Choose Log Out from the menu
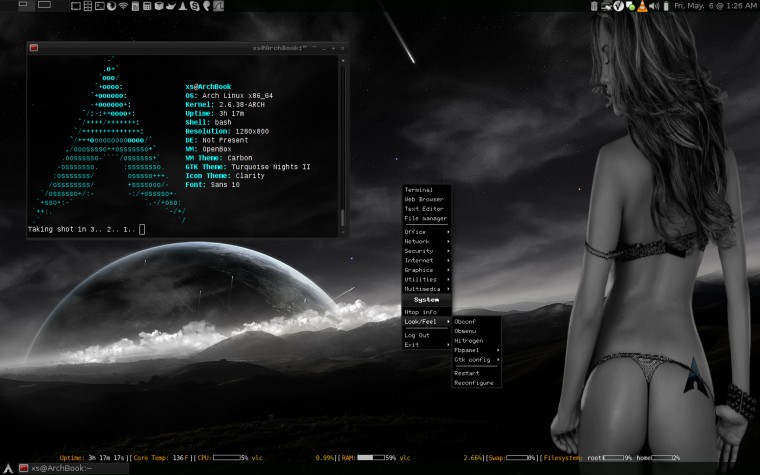 coord(427,335)
